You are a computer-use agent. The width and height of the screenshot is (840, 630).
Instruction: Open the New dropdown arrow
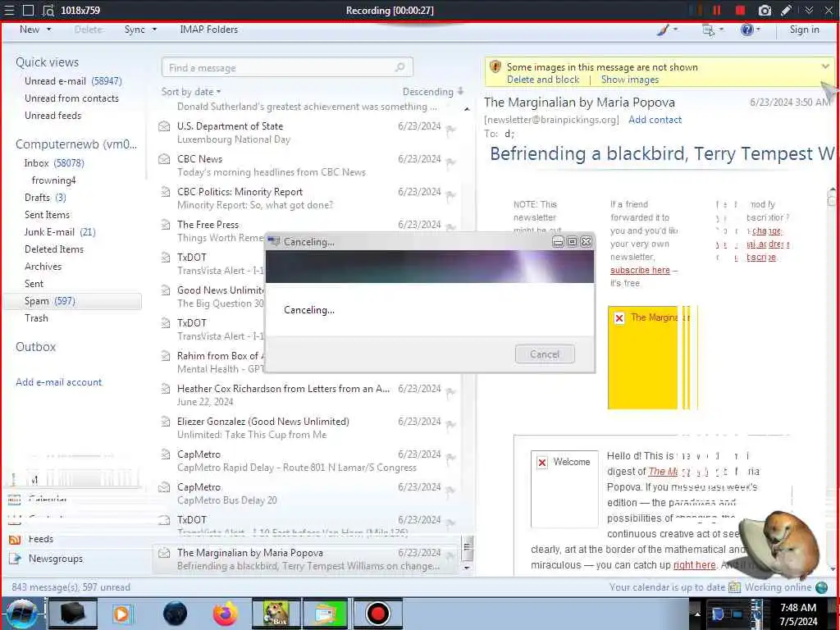[48, 30]
